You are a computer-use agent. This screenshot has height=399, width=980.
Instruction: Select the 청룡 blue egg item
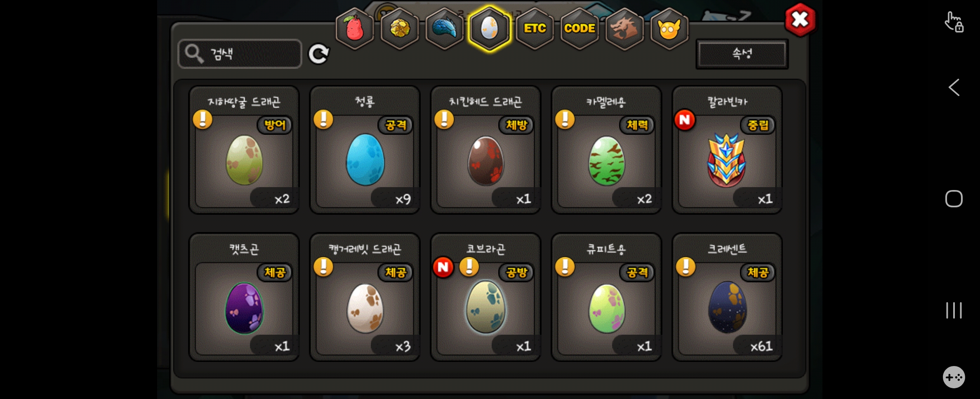point(365,150)
